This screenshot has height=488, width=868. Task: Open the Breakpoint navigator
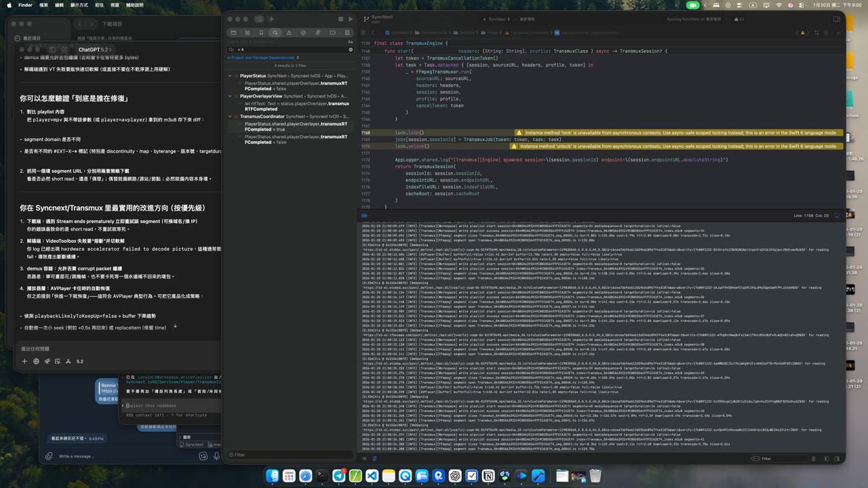click(332, 33)
